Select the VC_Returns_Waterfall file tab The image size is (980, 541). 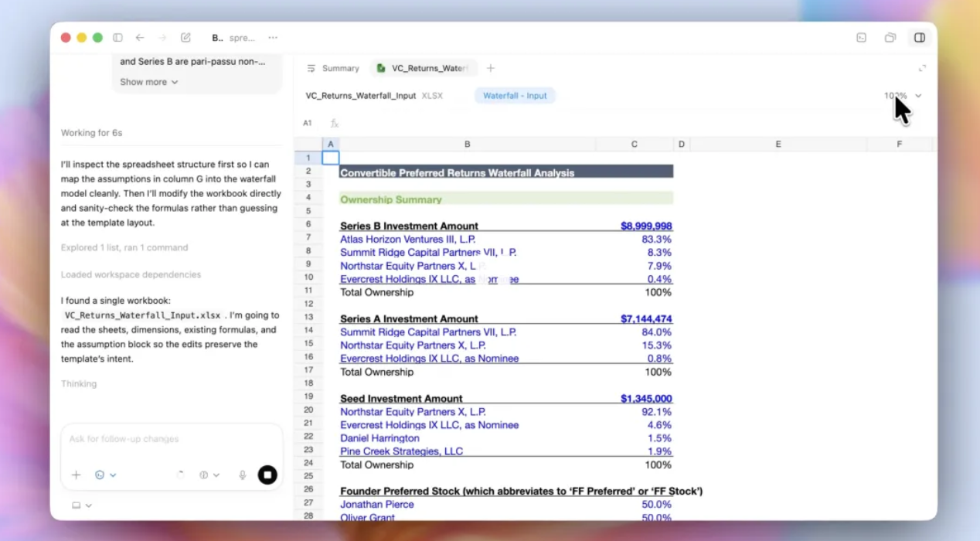pyautogui.click(x=424, y=68)
